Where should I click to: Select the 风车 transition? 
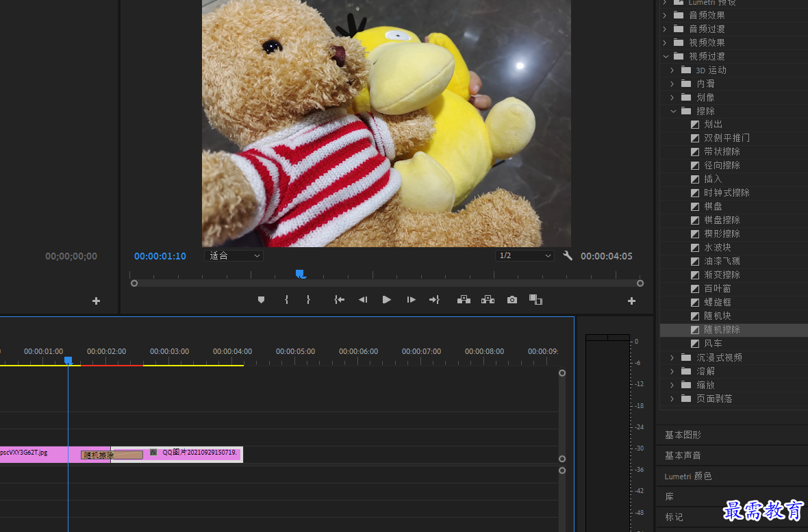coord(713,343)
